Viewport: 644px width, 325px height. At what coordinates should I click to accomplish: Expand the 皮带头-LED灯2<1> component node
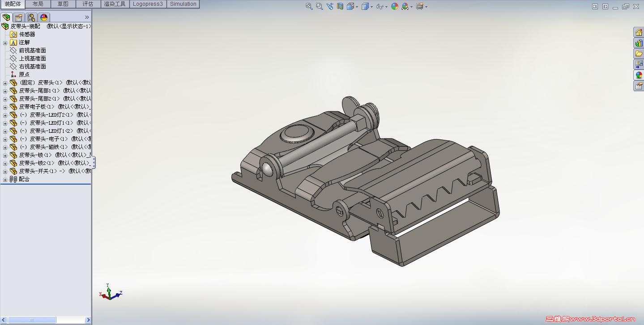pos(5,115)
